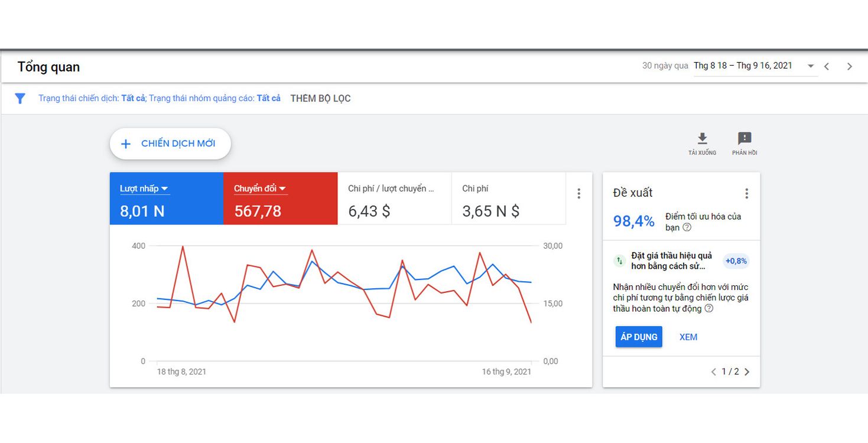Screen dimensions: 868x443
Task: Click the Chiến dịch mới button
Action: (170, 144)
